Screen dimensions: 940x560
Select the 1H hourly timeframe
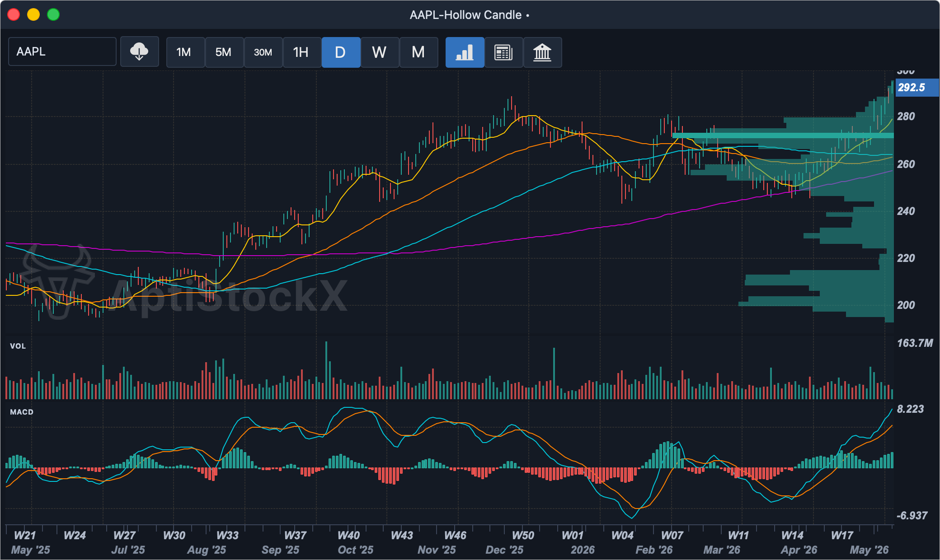tap(302, 52)
